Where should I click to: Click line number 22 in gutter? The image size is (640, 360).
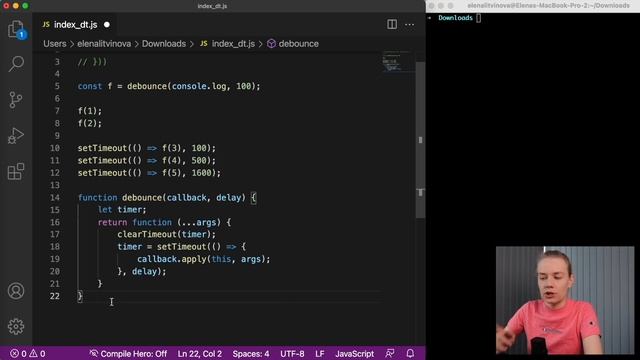click(55, 296)
